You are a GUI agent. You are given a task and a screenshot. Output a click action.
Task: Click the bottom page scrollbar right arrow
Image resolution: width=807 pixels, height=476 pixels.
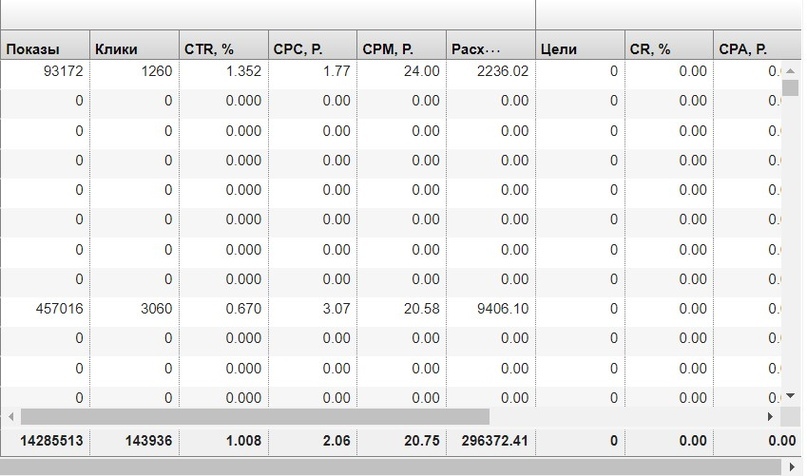[x=793, y=467]
